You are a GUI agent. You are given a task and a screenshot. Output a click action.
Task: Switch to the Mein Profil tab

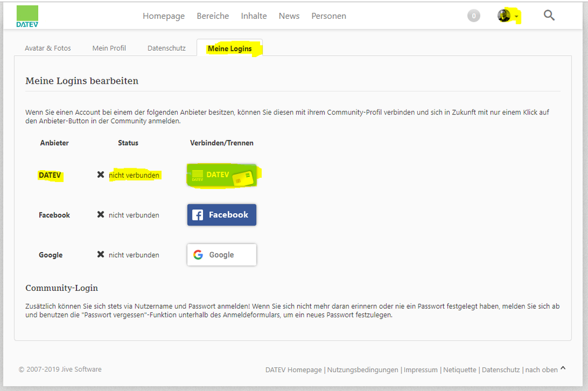click(x=109, y=48)
